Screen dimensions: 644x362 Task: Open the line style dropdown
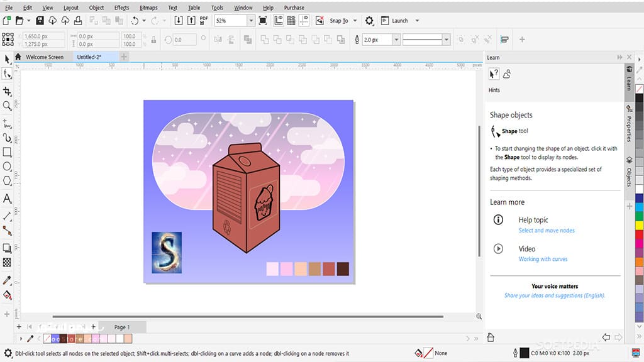click(447, 40)
